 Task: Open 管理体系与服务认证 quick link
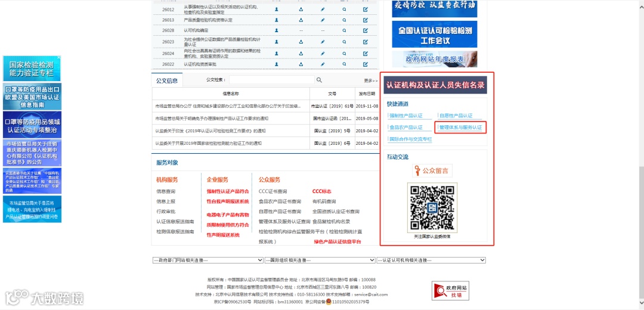click(x=460, y=128)
